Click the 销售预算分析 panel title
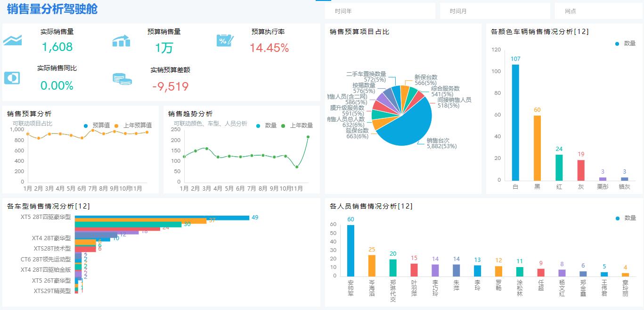Viewport: 644px width, 310px height. pos(29,114)
